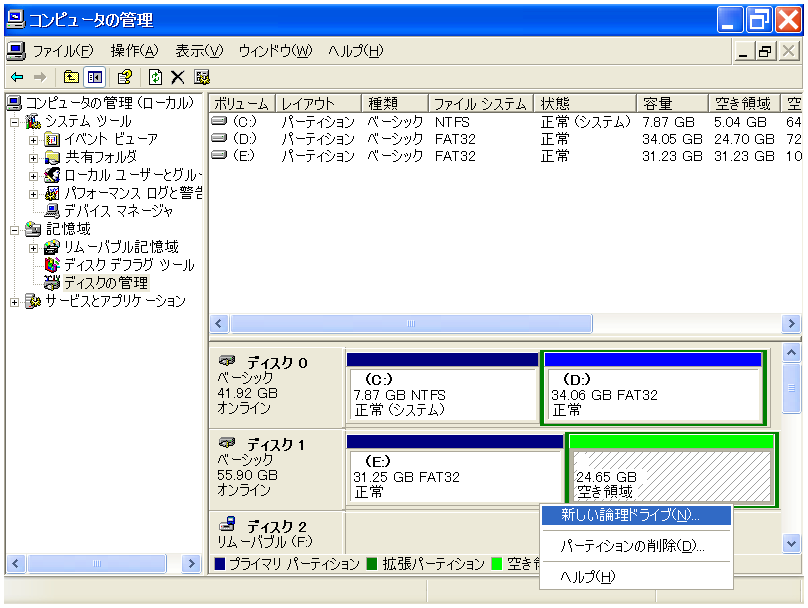Collapse the 記憶域 tree node
The height and width of the screenshot is (608, 808).
14,230
